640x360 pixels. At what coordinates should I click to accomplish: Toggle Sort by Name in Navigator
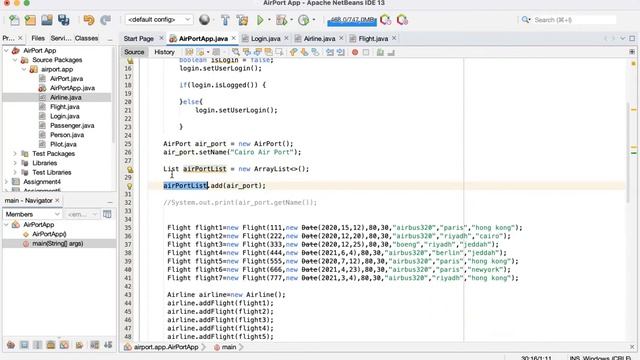(x=94, y=345)
